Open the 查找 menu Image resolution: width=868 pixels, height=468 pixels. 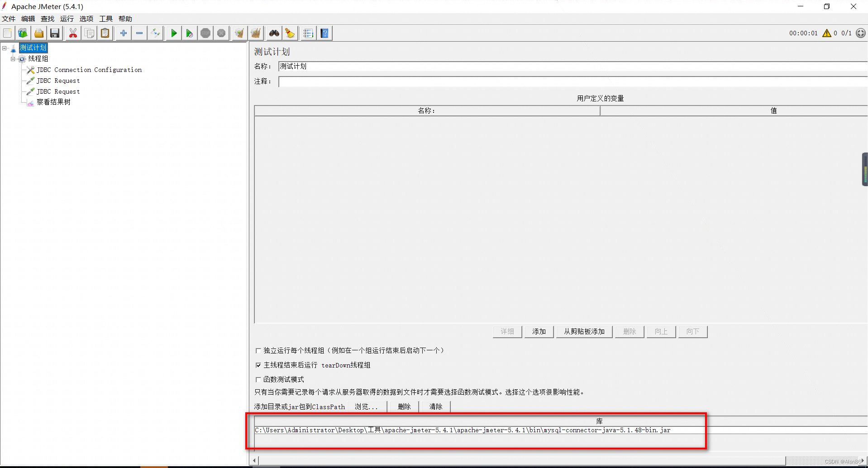tap(48, 19)
